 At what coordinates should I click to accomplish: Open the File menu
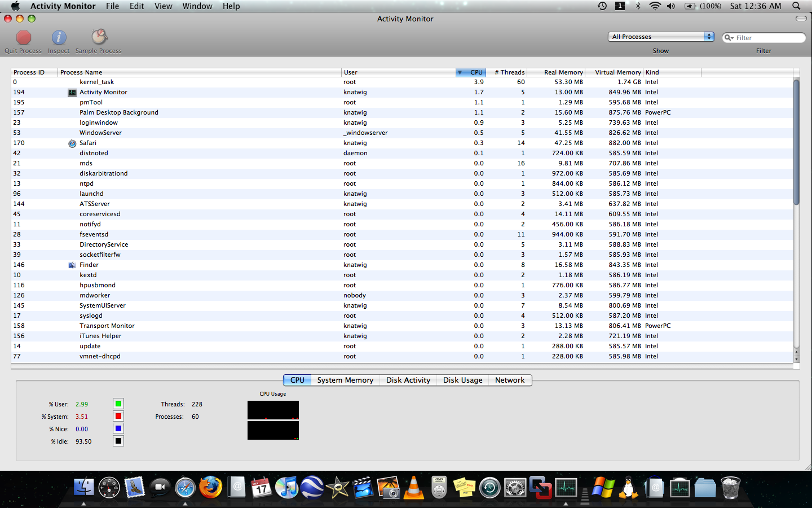click(113, 6)
